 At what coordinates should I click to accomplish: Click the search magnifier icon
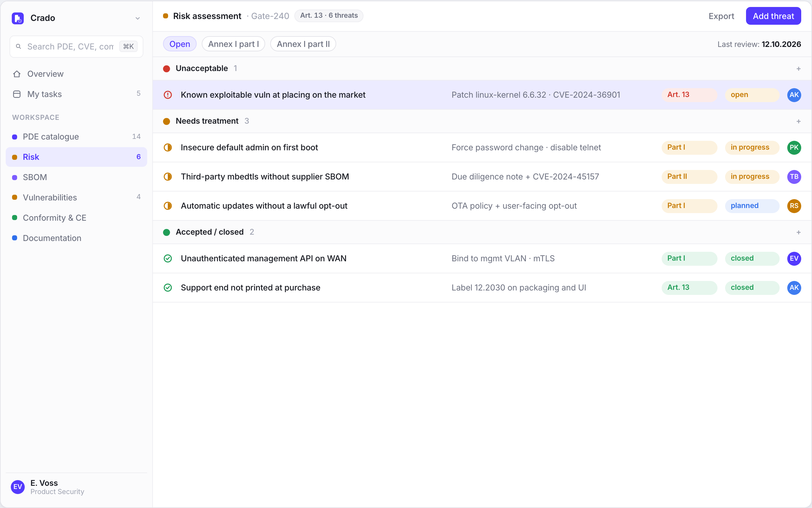18,46
